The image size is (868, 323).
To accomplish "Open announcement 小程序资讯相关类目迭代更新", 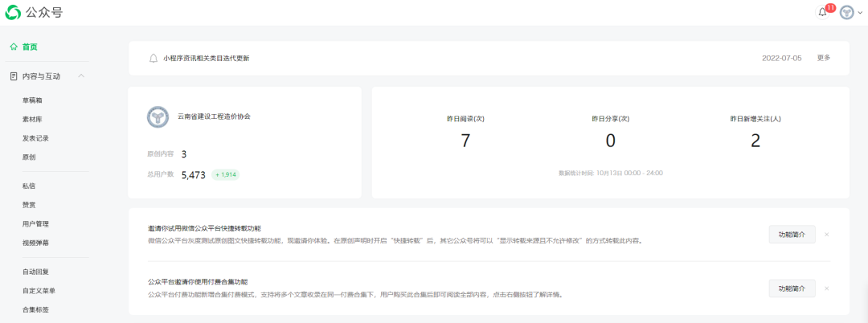I will tap(207, 58).
